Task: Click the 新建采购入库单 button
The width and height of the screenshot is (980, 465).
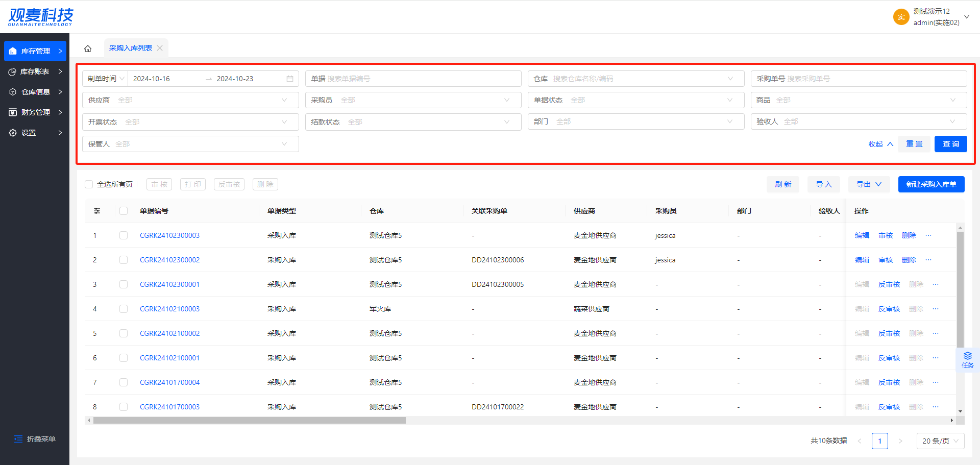Action: coord(931,184)
